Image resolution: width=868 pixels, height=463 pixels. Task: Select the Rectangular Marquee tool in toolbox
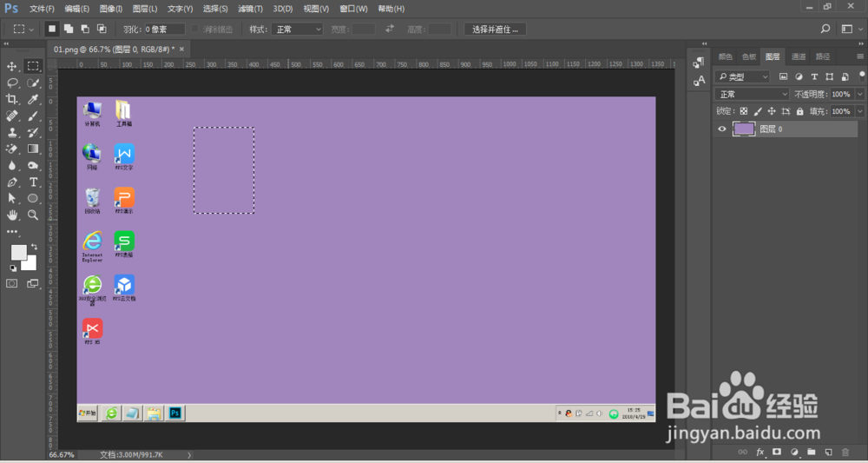click(x=33, y=67)
